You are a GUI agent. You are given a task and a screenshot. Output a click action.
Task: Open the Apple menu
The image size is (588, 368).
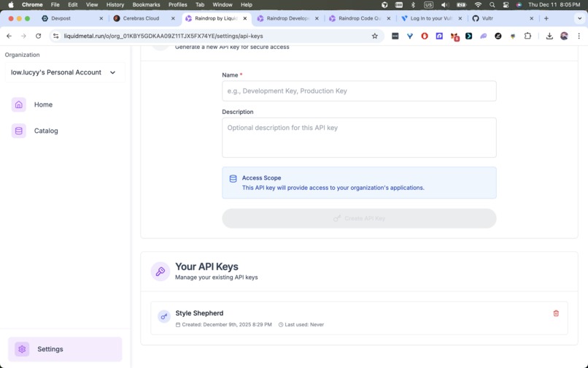[x=11, y=5]
